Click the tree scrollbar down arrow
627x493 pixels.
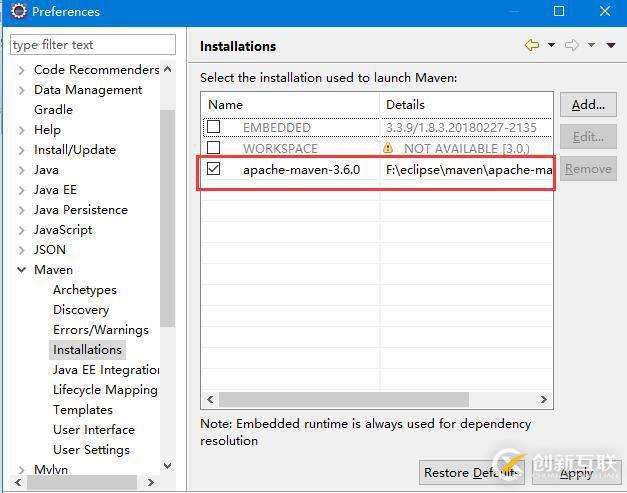pyautogui.click(x=168, y=465)
